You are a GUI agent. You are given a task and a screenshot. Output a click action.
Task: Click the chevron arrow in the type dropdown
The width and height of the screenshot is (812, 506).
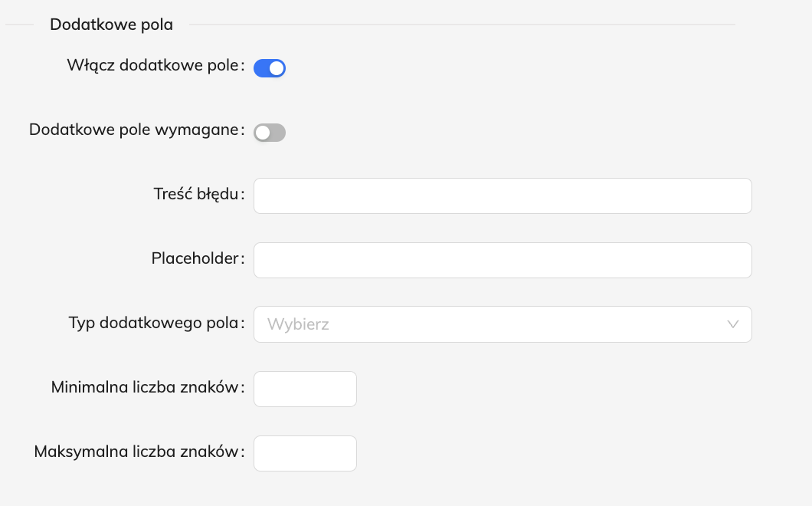pyautogui.click(x=733, y=324)
